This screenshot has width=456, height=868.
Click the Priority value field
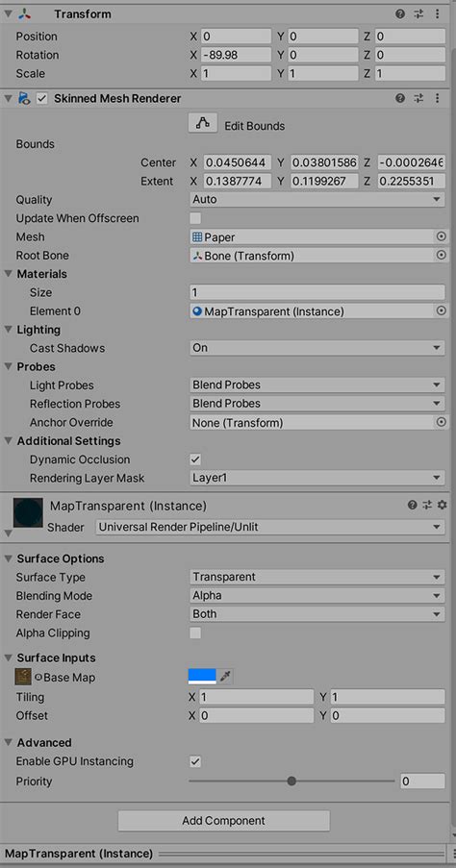422,781
